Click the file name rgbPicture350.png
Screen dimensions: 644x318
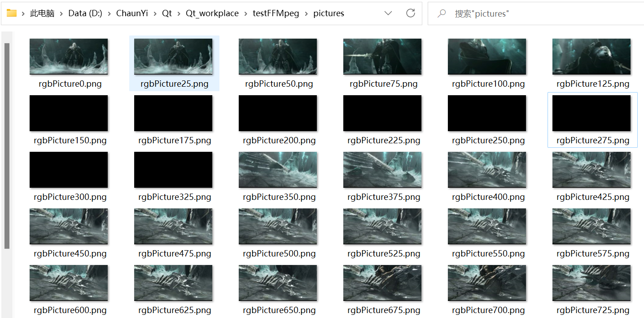coord(279,197)
